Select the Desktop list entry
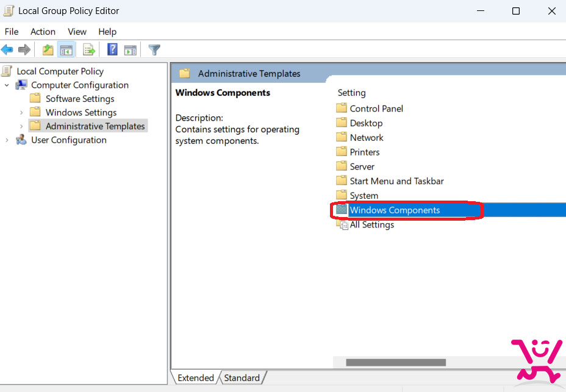This screenshot has width=566, height=392. pyautogui.click(x=366, y=123)
